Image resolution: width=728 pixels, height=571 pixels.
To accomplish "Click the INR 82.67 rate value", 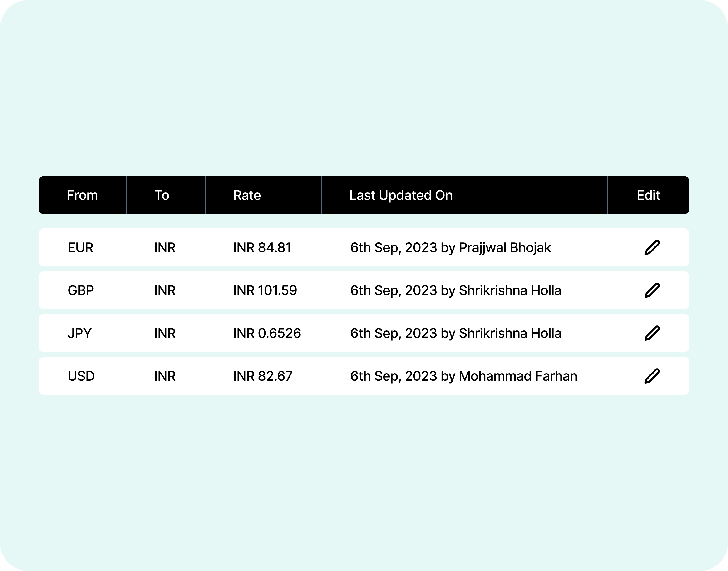I will 263,376.
